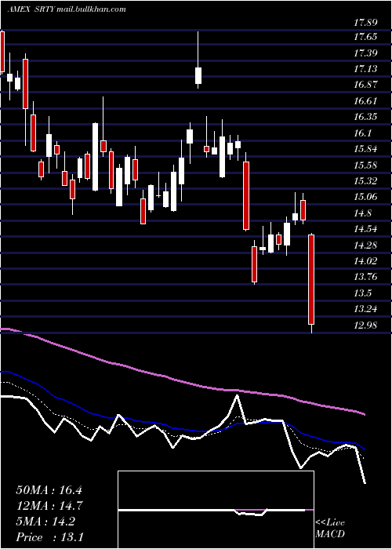This screenshot has height=549, width=392.
Task: Click the 13.5 price axis label
Action: pyautogui.click(x=362, y=293)
